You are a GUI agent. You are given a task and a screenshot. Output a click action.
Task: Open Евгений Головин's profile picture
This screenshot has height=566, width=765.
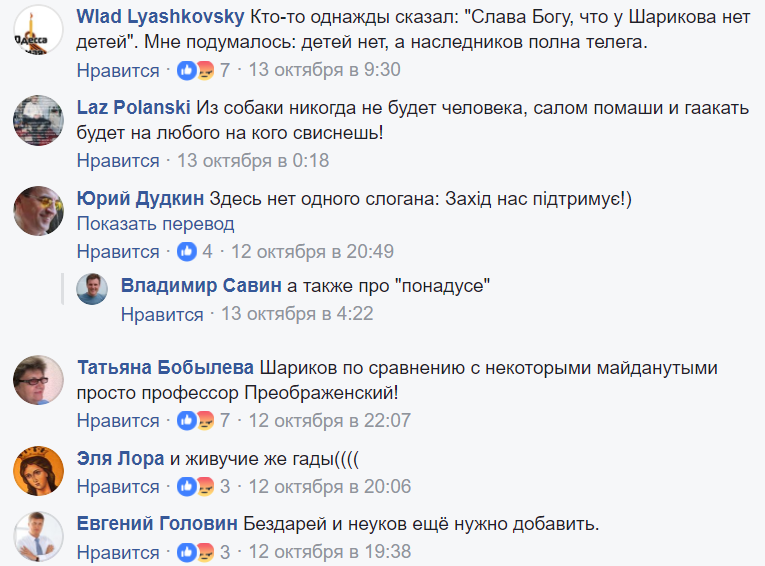38,535
